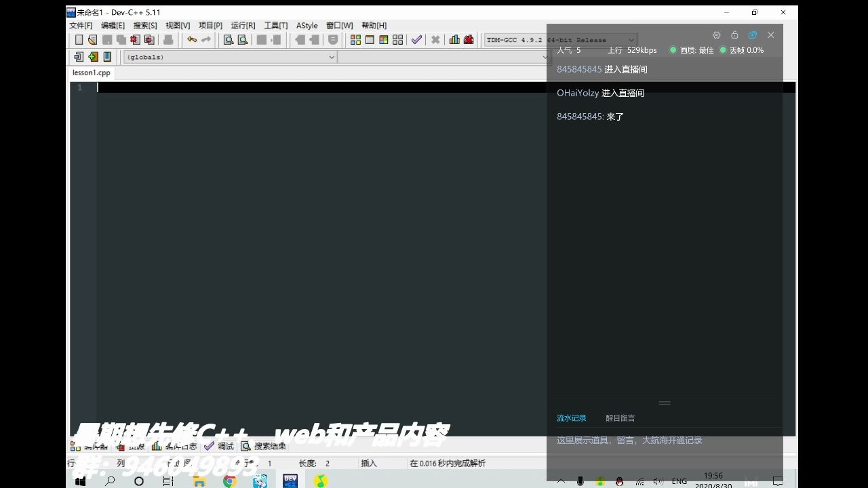This screenshot has height=488, width=868.
Task: Open the 窗口[W] menu
Action: [340, 26]
